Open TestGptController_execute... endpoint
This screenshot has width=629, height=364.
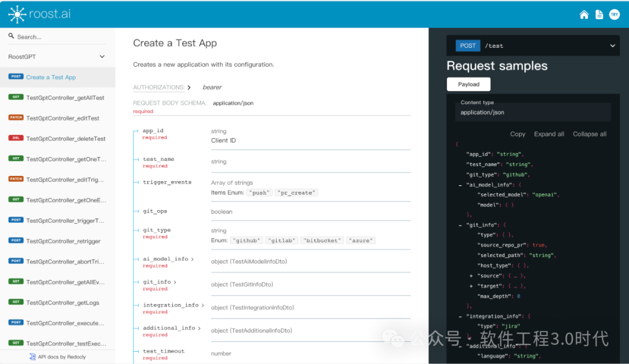click(x=57, y=323)
